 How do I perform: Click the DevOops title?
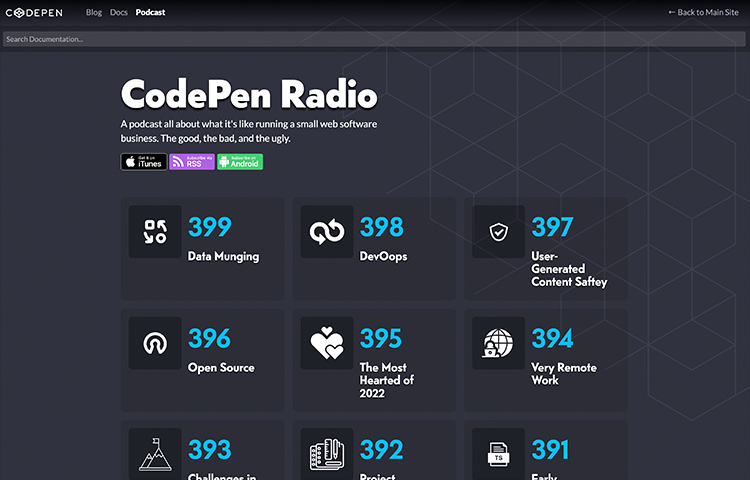click(x=383, y=256)
